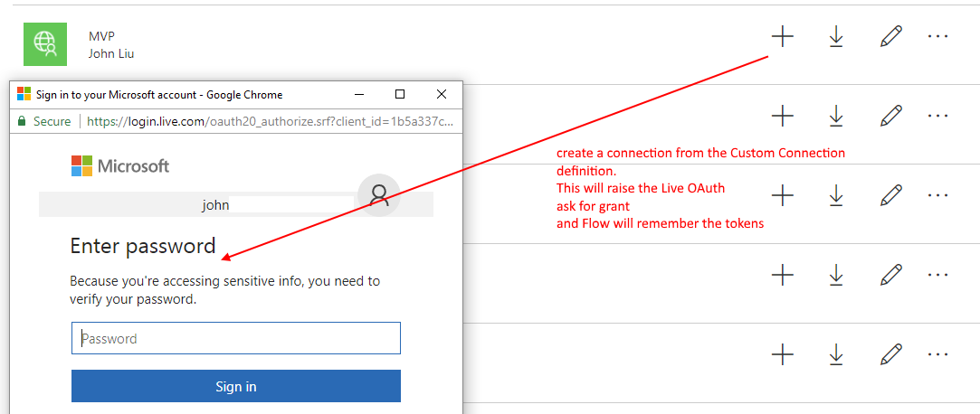Click the plus icon in the fourth row

click(x=782, y=274)
